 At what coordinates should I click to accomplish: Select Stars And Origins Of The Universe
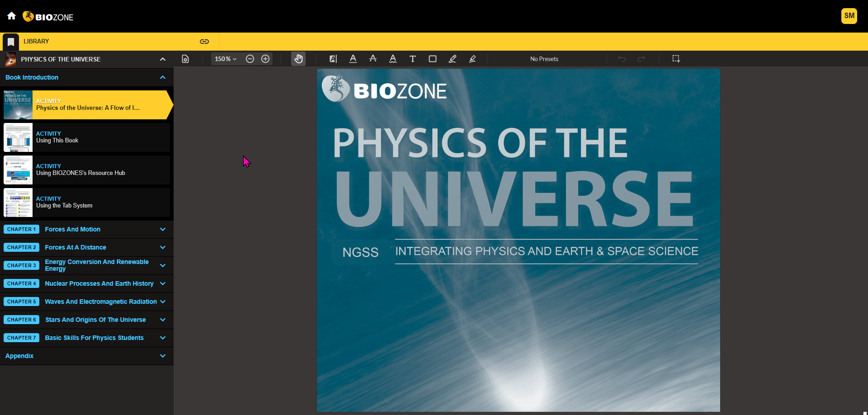click(x=95, y=320)
